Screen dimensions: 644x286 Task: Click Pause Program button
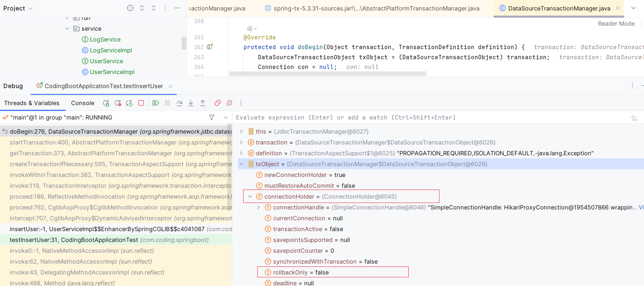[x=167, y=103]
